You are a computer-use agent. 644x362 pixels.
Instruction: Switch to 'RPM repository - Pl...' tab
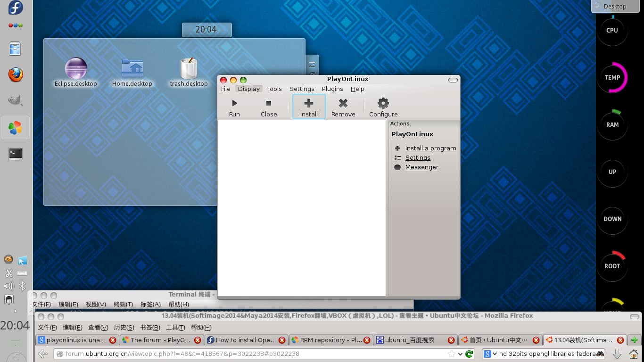point(330,340)
